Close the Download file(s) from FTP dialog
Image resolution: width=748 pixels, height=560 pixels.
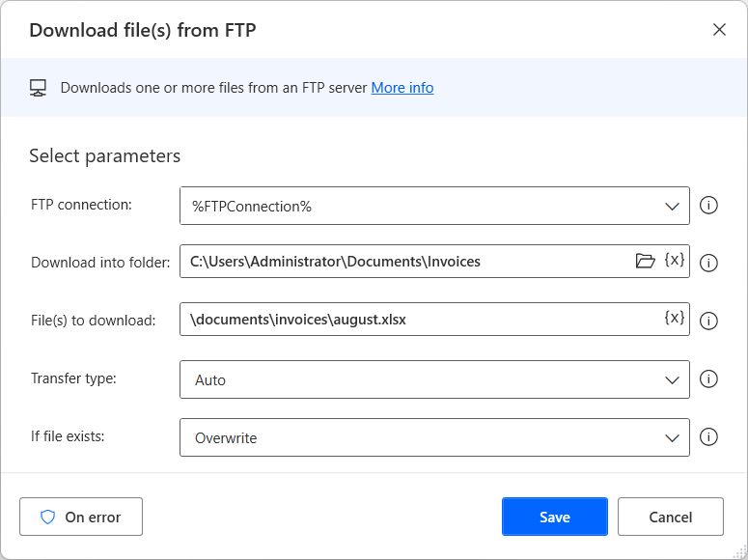coord(719,30)
